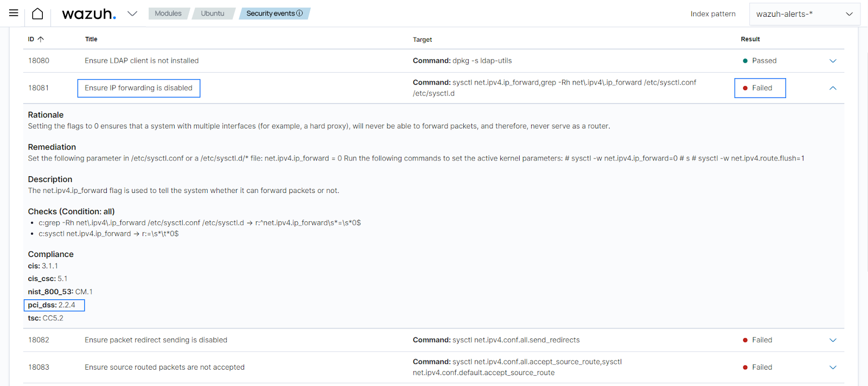Go to the Modules breadcrumb
The width and height of the screenshot is (868, 386).
pyautogui.click(x=168, y=14)
